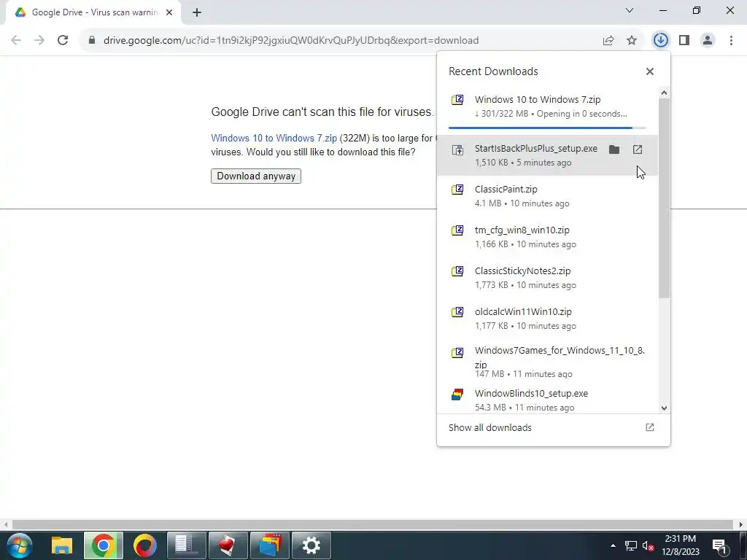The height and width of the screenshot is (560, 747).
Task: Open the tab search chevron
Action: coord(630,10)
